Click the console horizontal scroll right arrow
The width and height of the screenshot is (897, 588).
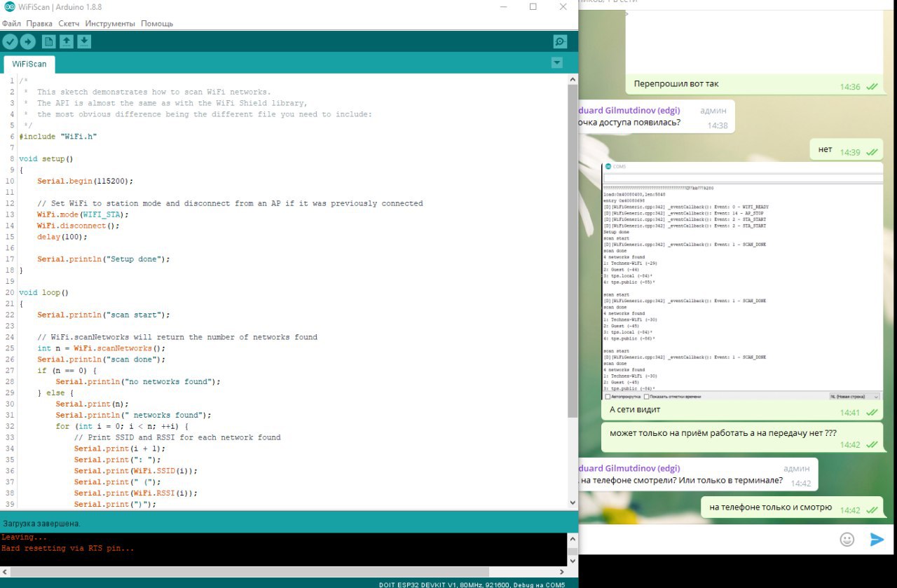[561, 573]
